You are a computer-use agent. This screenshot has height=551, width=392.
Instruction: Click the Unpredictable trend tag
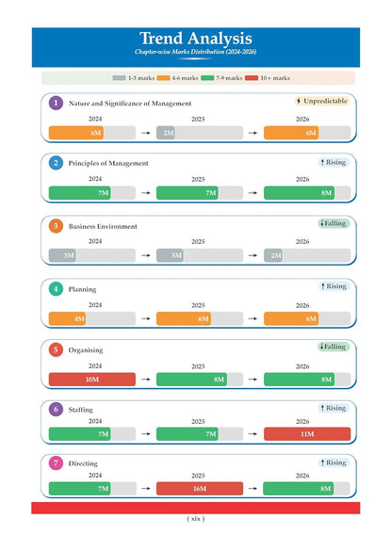[322, 101]
